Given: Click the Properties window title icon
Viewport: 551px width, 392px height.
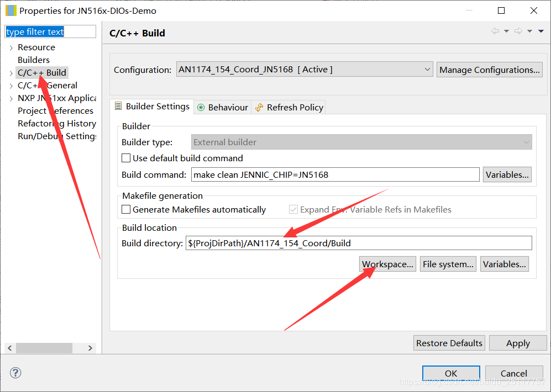Looking at the screenshot, I should (11, 10).
